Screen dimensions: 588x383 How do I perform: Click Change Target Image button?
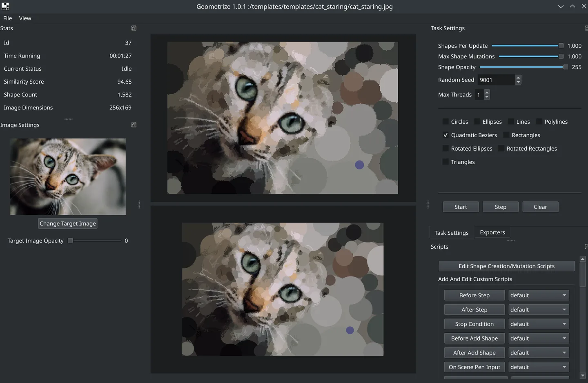pyautogui.click(x=68, y=224)
